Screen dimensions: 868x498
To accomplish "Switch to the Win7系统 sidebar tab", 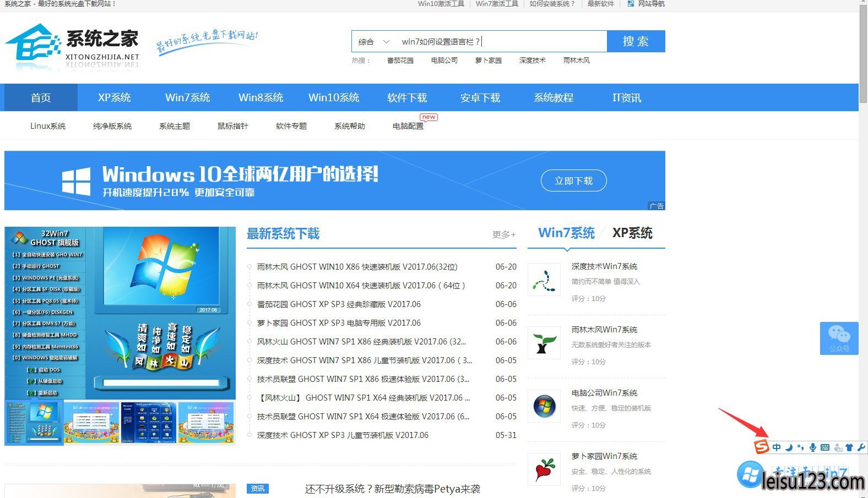I will (x=567, y=233).
